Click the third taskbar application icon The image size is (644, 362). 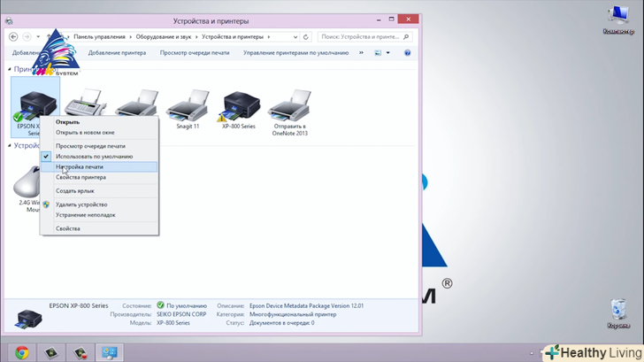tap(80, 352)
